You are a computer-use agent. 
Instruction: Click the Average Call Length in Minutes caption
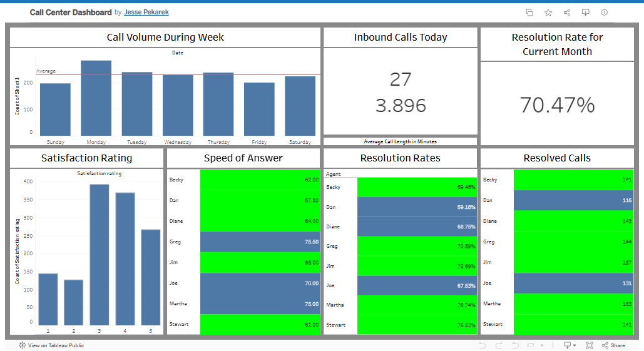(401, 141)
